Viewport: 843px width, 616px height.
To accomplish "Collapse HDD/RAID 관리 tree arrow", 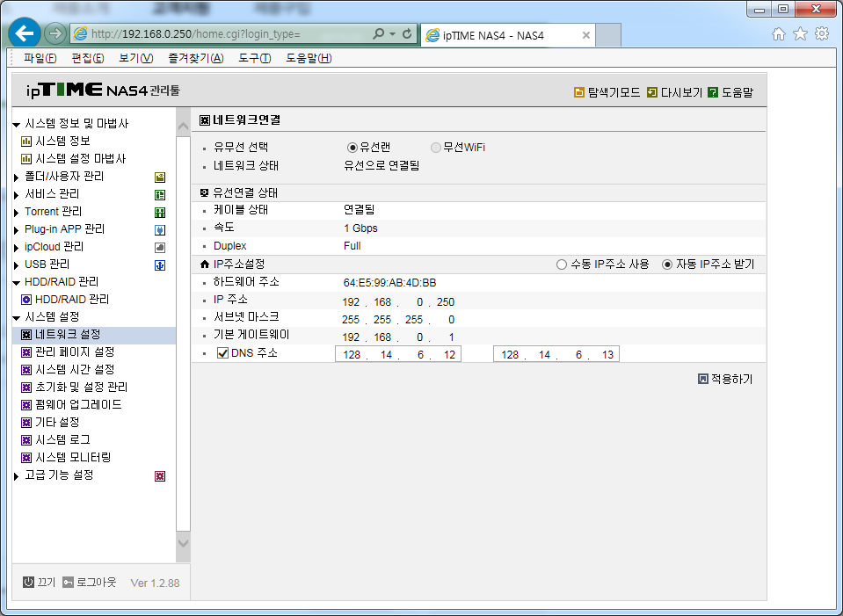I will point(16,283).
